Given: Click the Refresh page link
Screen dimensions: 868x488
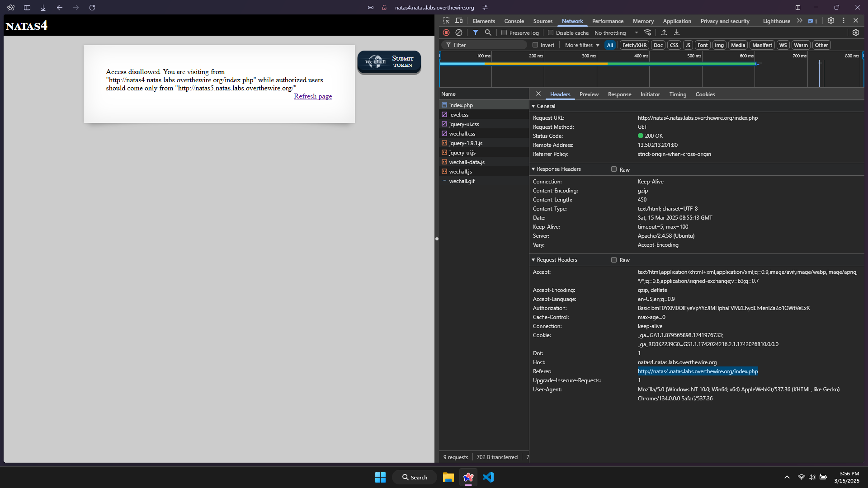Looking at the screenshot, I should 313,96.
